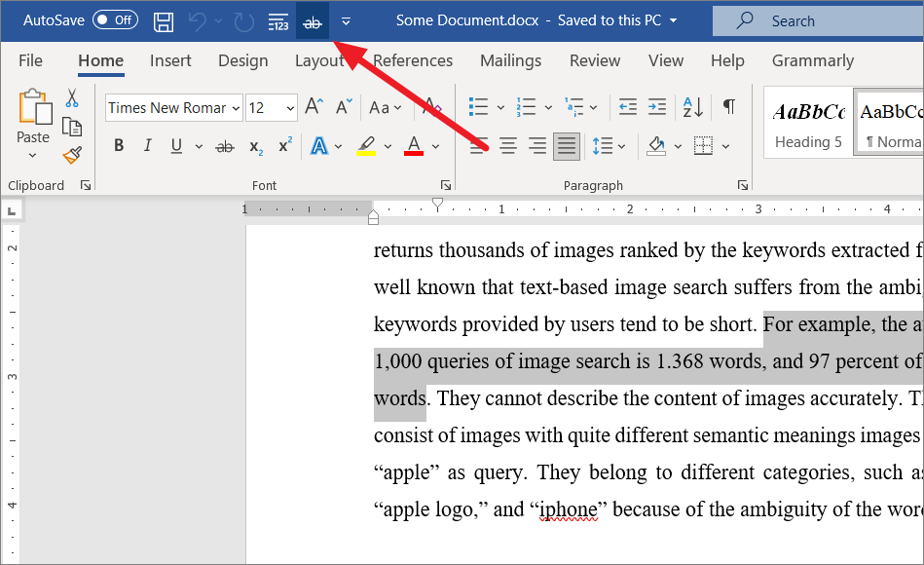Switch alignment to Center
This screenshot has width=924, height=565.
coord(507,145)
